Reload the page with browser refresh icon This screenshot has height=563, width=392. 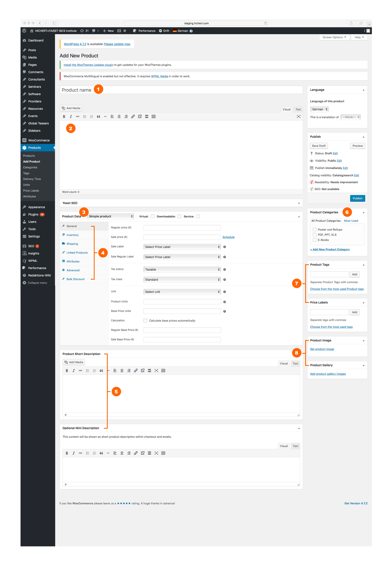pos(266,23)
